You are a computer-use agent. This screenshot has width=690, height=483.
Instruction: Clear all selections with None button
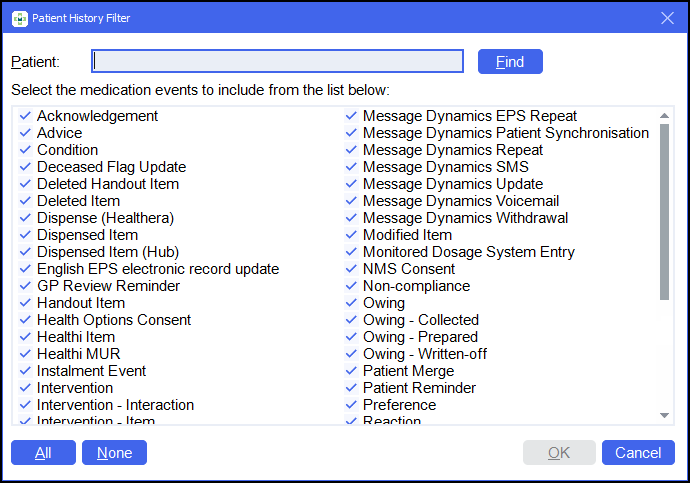(x=114, y=453)
